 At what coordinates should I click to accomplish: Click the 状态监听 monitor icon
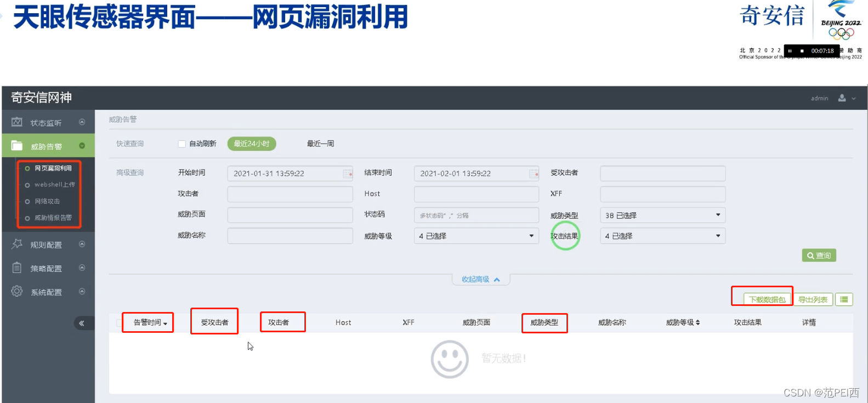[17, 122]
